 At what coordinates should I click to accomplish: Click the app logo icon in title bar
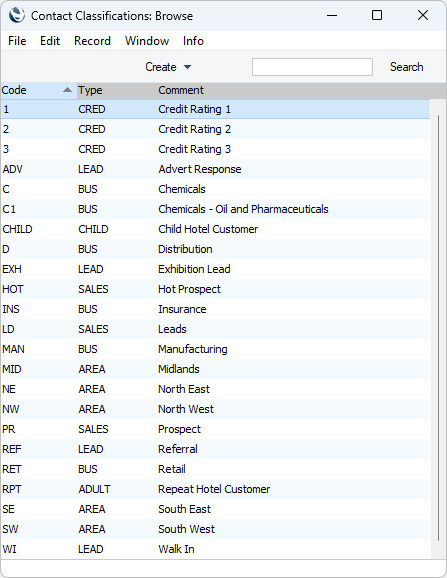[x=17, y=15]
